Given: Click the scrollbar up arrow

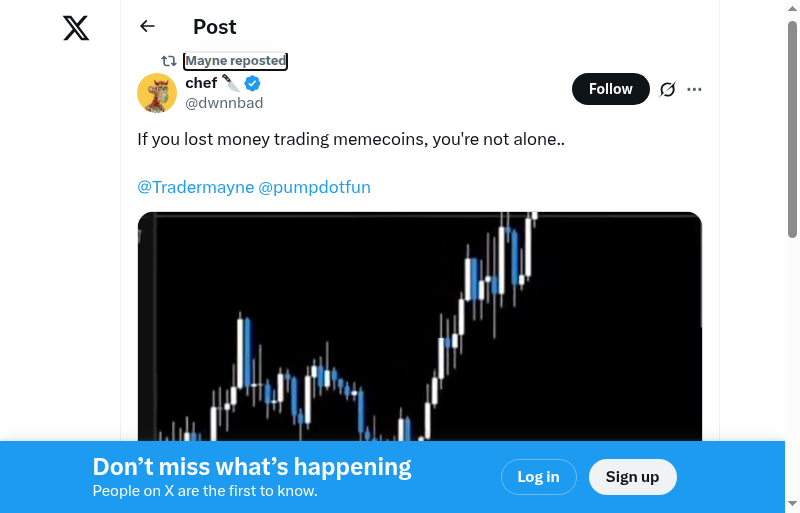Looking at the screenshot, I should (792, 8).
